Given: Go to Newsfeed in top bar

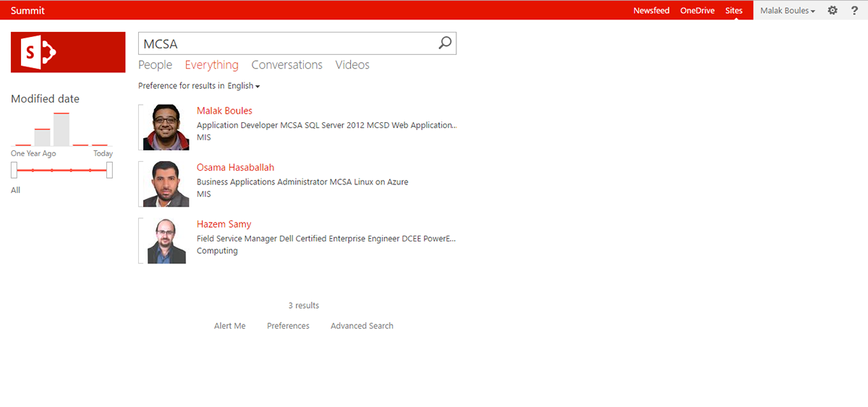Looking at the screenshot, I should point(651,10).
